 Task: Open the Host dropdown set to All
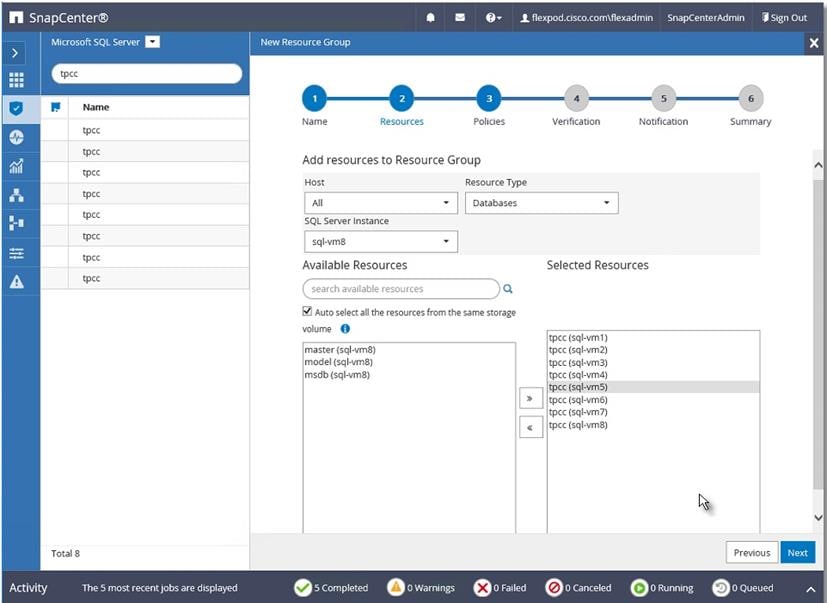click(x=381, y=203)
